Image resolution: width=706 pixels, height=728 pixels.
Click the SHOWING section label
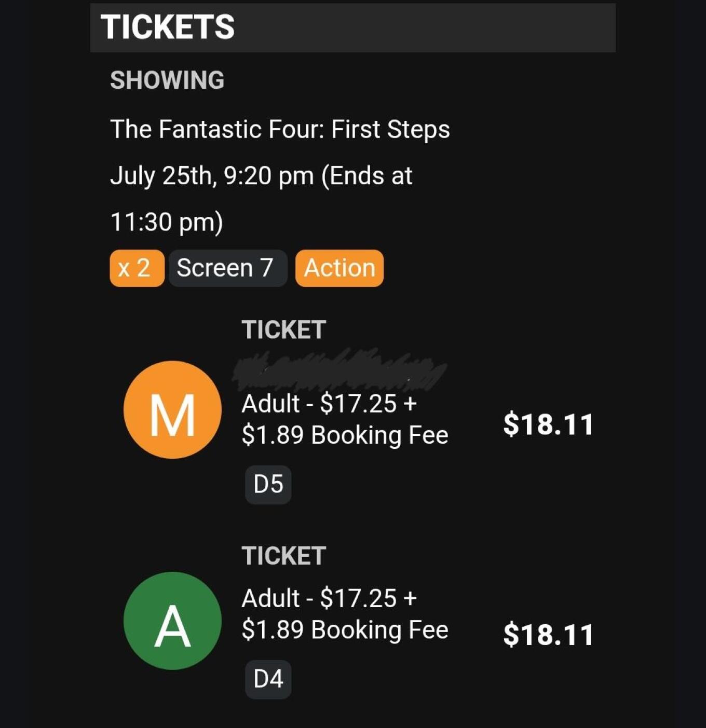point(167,80)
